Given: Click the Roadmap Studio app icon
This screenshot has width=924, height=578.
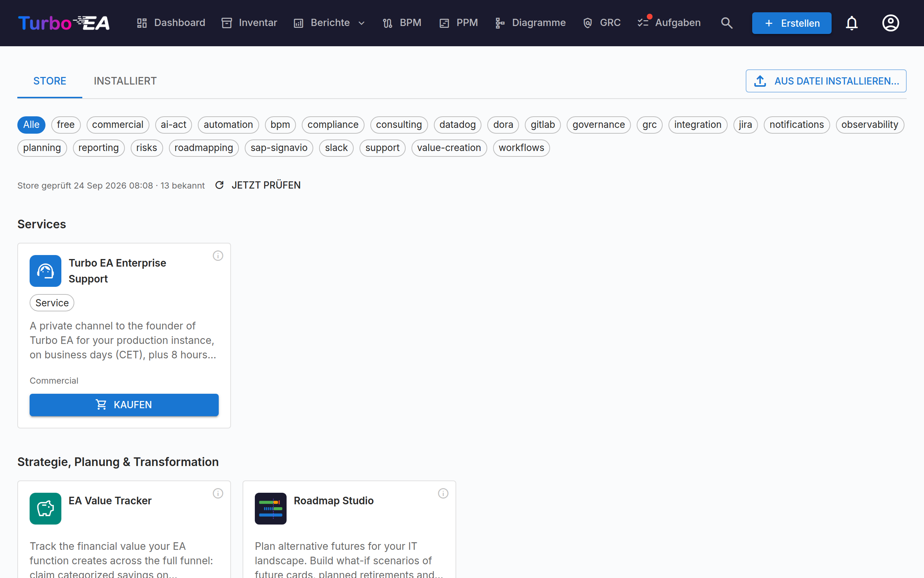Looking at the screenshot, I should (271, 508).
